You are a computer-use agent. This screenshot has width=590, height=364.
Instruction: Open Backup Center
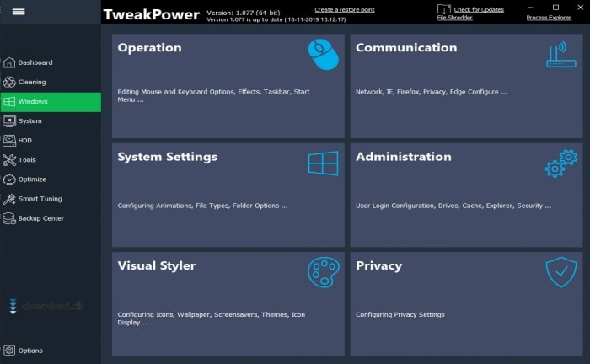pos(41,218)
